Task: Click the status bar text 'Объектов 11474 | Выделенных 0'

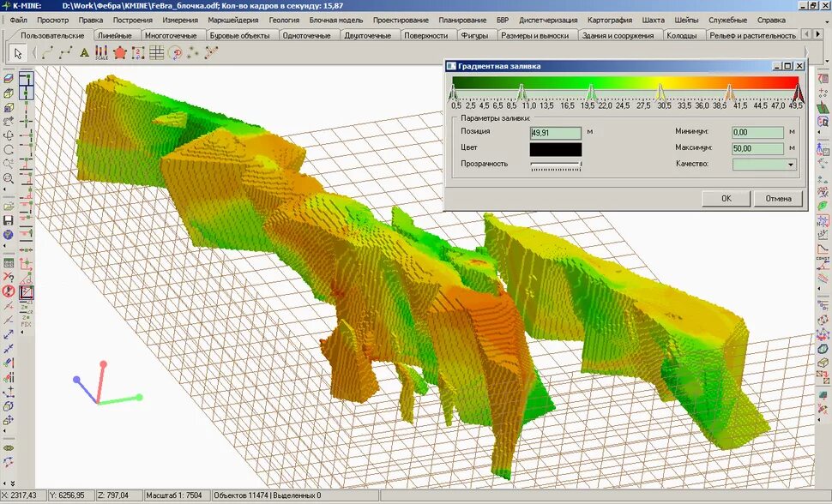Action: tap(267, 495)
